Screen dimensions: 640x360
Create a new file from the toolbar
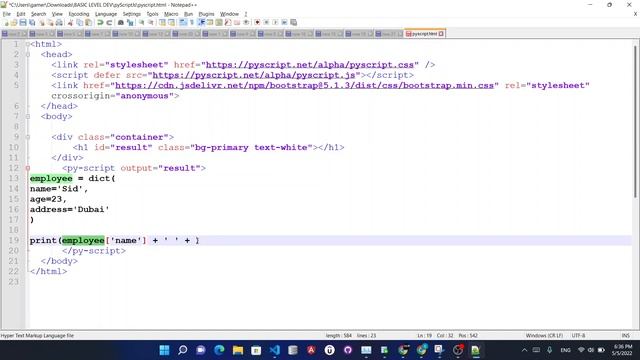[x=5, y=22]
